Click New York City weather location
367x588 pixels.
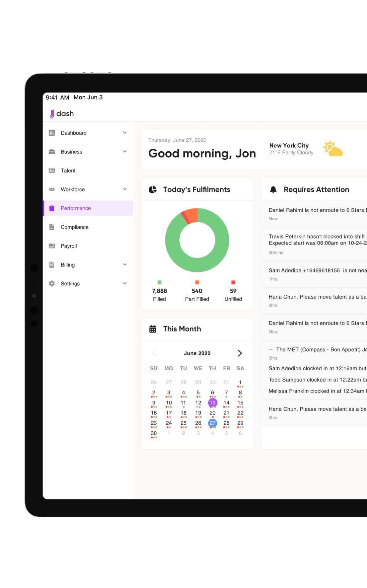(289, 145)
